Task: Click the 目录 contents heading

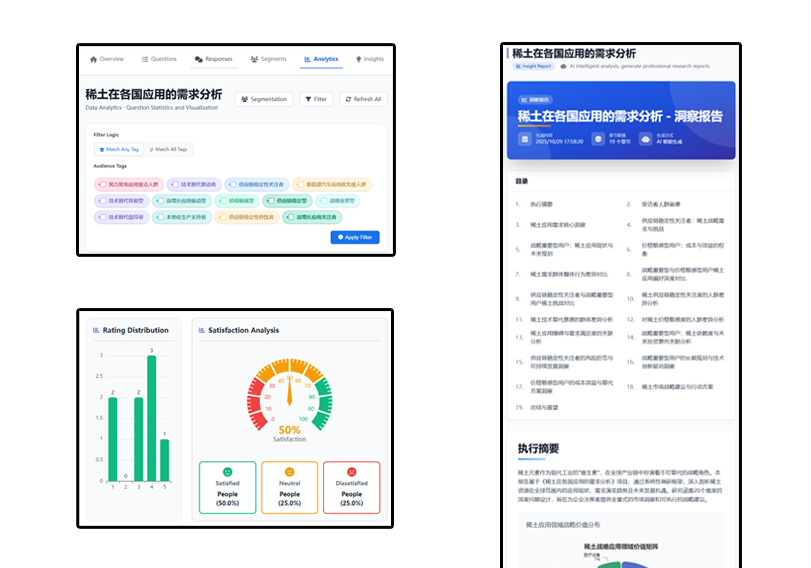Action: point(522,182)
